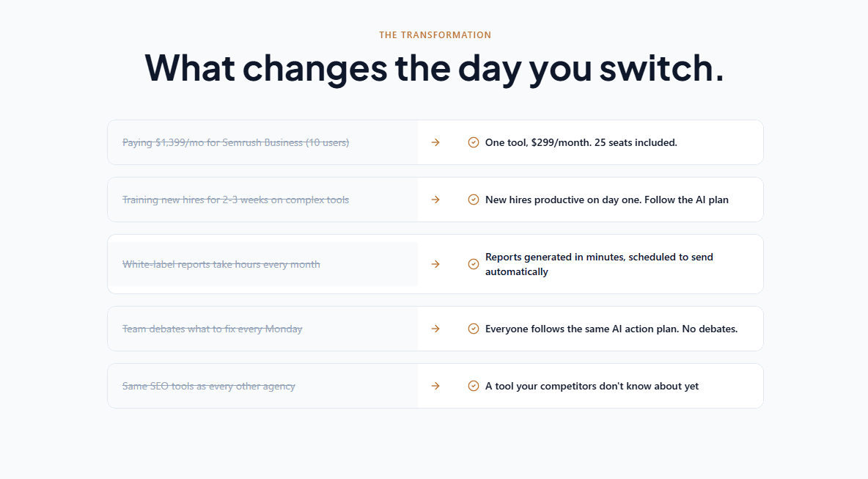This screenshot has width=868, height=479.
Task: Click the check circle beside 'Everyone follows the same AI'
Action: pyautogui.click(x=474, y=329)
